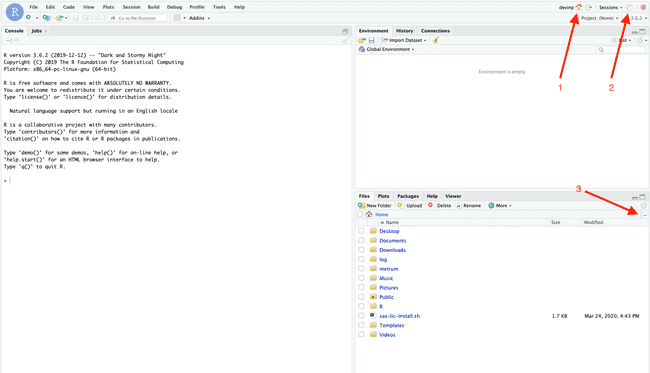650x373 pixels.
Task: Expand the Addins dropdown
Action: click(x=199, y=18)
